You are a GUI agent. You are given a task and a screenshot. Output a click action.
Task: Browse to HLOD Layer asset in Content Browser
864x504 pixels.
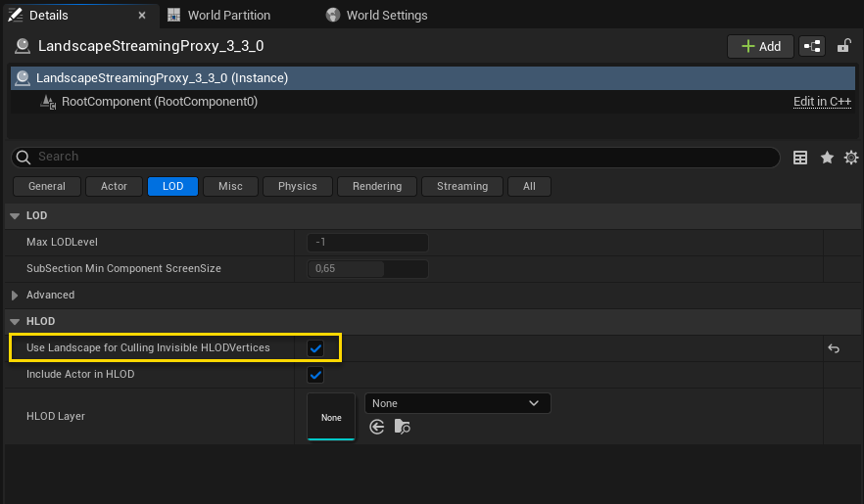(x=403, y=427)
